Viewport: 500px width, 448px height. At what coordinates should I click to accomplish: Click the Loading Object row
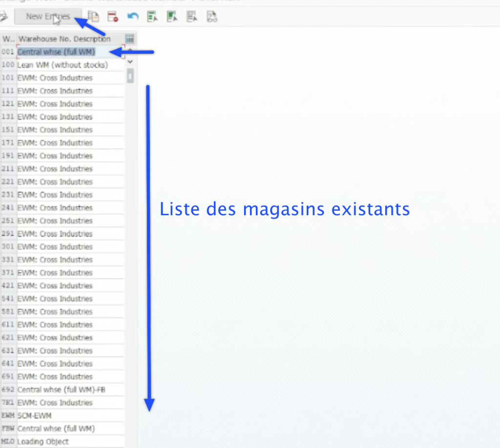[x=43, y=442]
